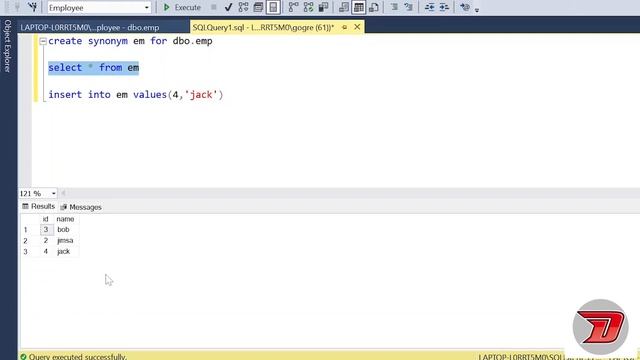The height and width of the screenshot is (360, 640).
Task: Pin the SQLQuery1.sql tab
Action: point(344,27)
